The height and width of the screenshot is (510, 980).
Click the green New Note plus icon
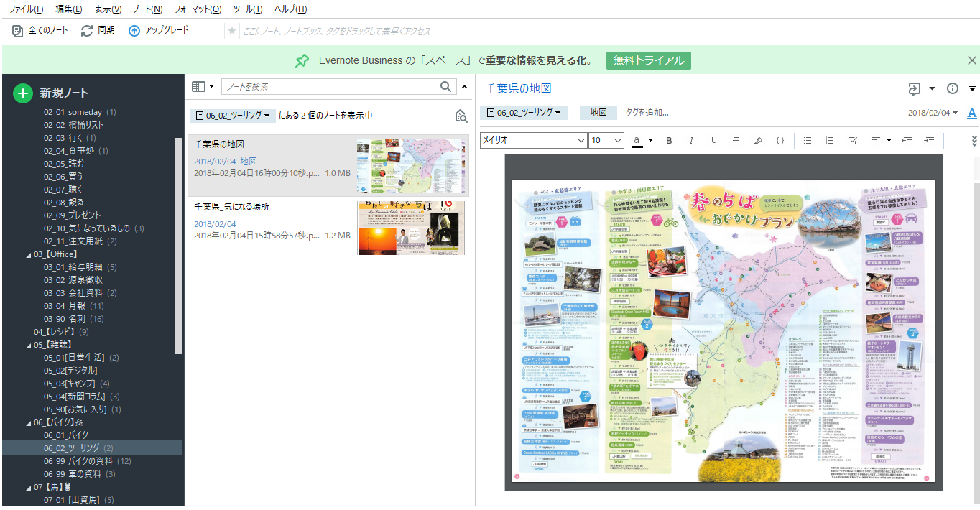(23, 93)
